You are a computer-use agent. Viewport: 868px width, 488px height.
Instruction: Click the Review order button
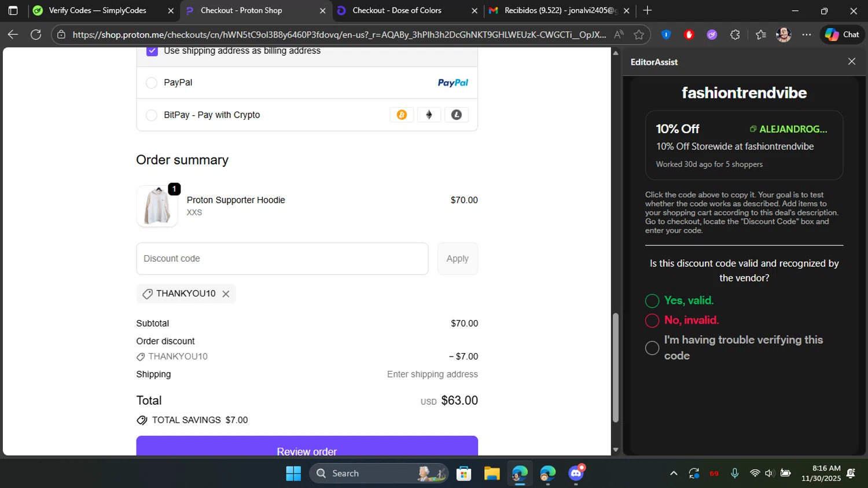[x=307, y=446]
